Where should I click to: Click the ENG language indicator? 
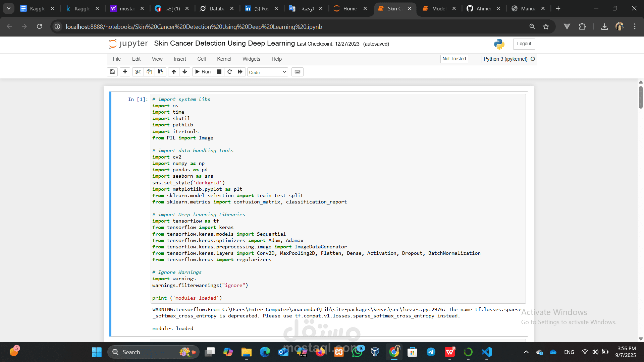click(569, 352)
